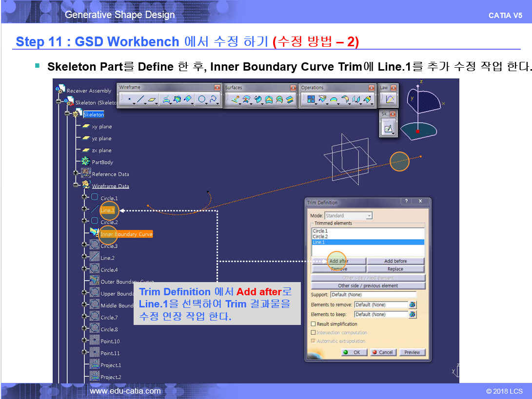Enable the Result simplification checkbox
Viewport: 532px width, 399px height.
314,324
